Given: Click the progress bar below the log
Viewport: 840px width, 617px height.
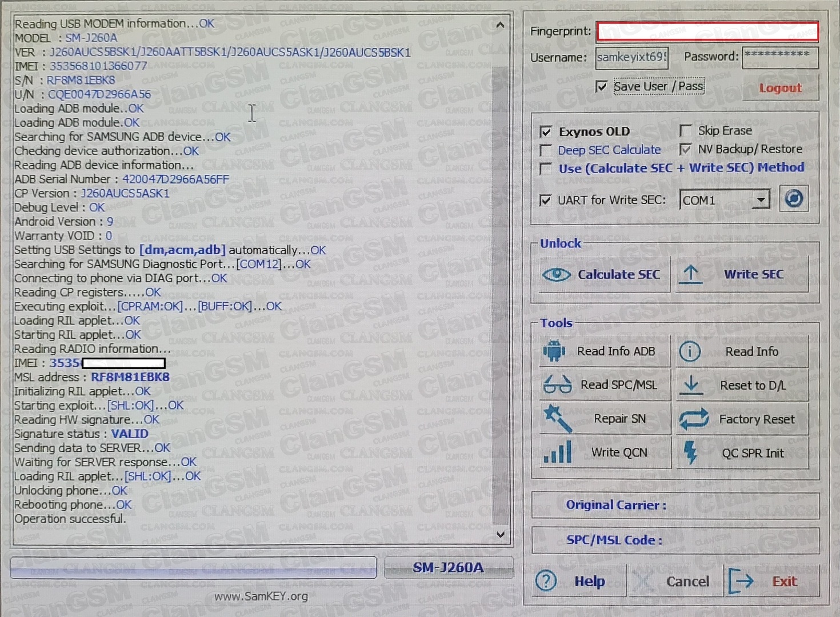Looking at the screenshot, I should tap(193, 567).
